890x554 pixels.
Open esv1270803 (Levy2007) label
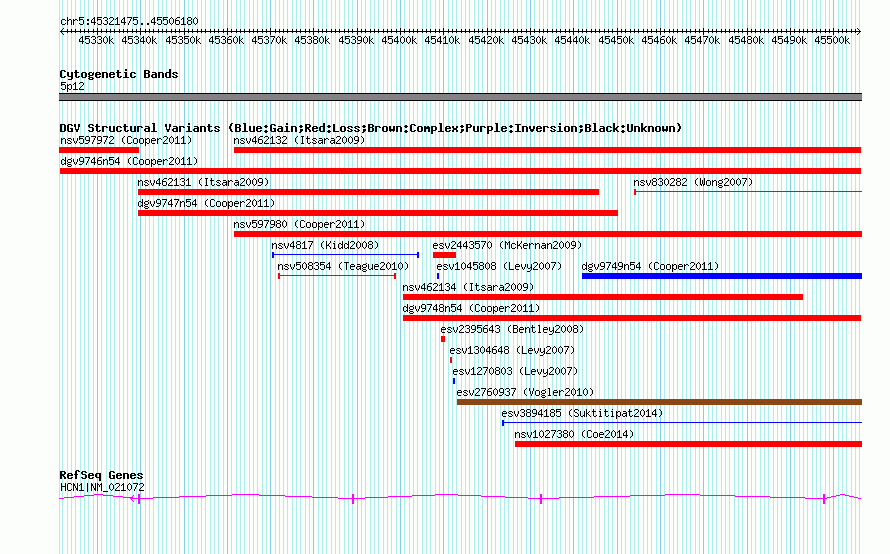click(515, 371)
